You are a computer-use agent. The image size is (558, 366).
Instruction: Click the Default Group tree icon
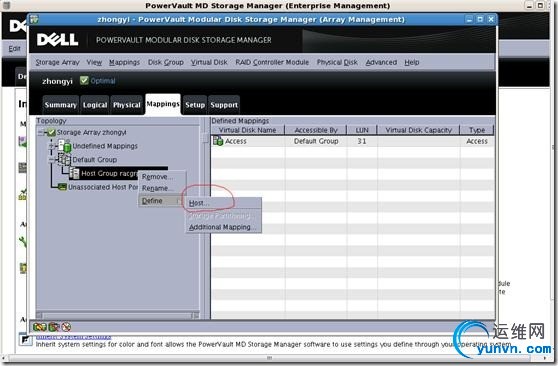64,159
